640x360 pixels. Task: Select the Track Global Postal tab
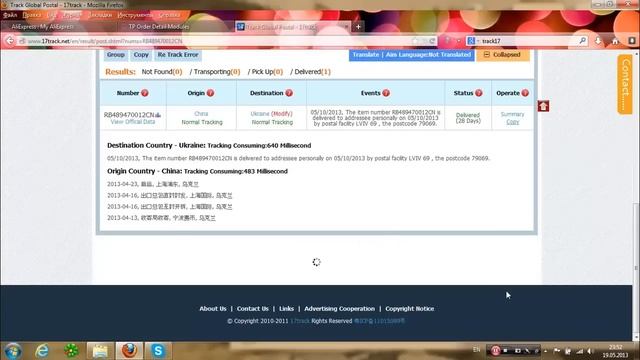292,27
